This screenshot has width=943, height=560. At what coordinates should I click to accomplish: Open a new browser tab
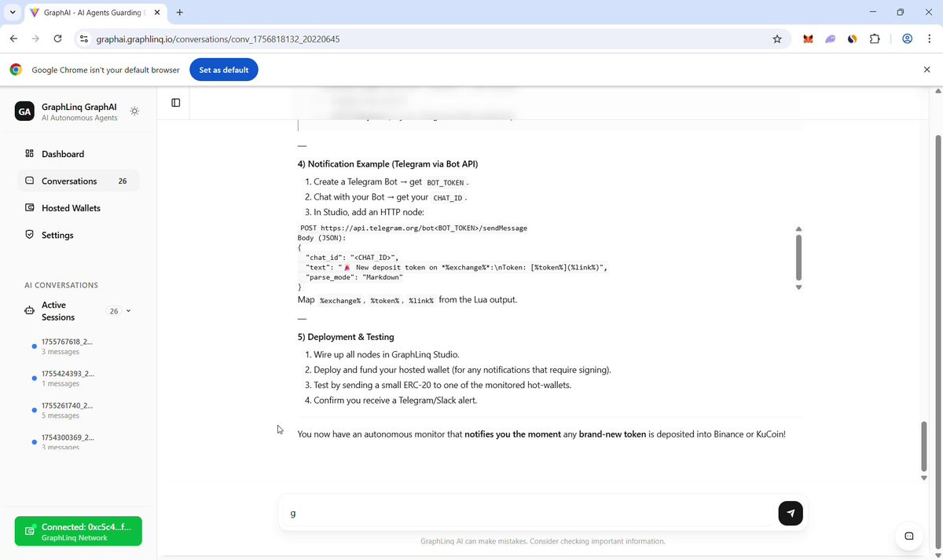tap(180, 13)
